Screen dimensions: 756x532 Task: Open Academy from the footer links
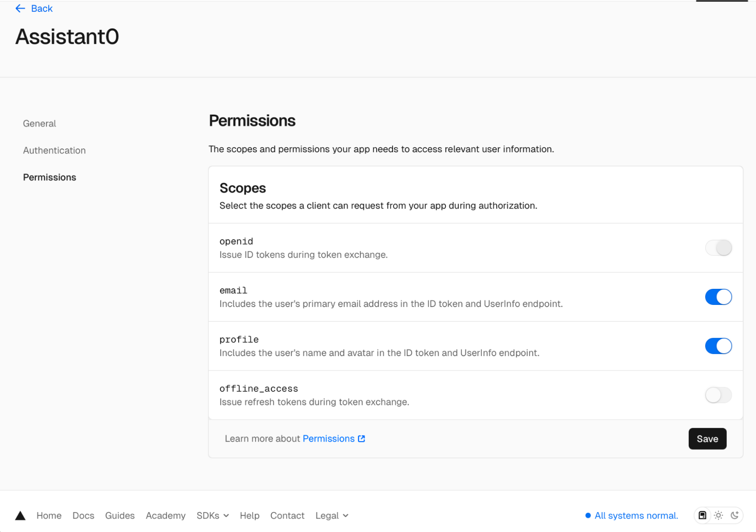[x=165, y=516]
